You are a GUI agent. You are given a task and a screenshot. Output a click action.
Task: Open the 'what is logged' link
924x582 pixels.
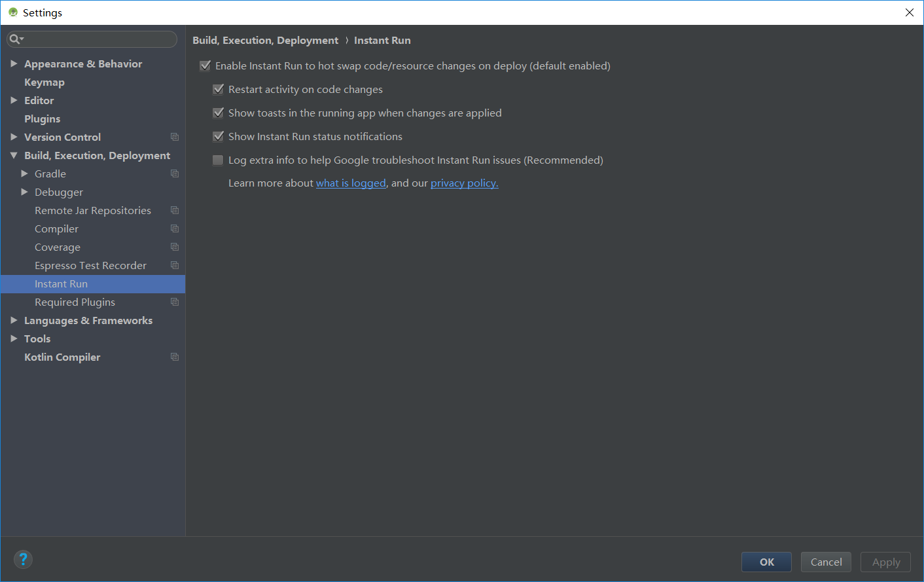tap(351, 183)
